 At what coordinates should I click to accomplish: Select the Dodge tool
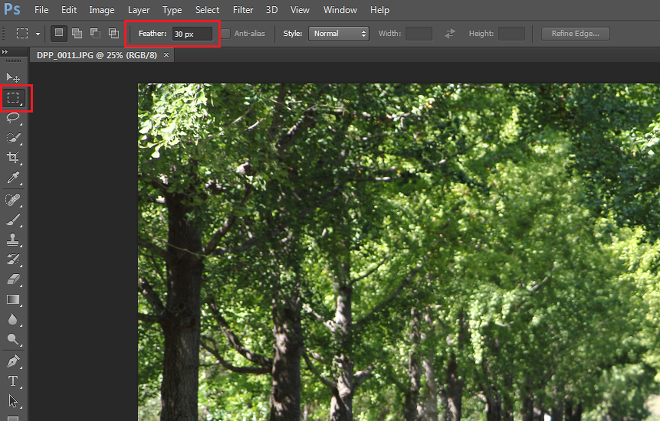13,339
